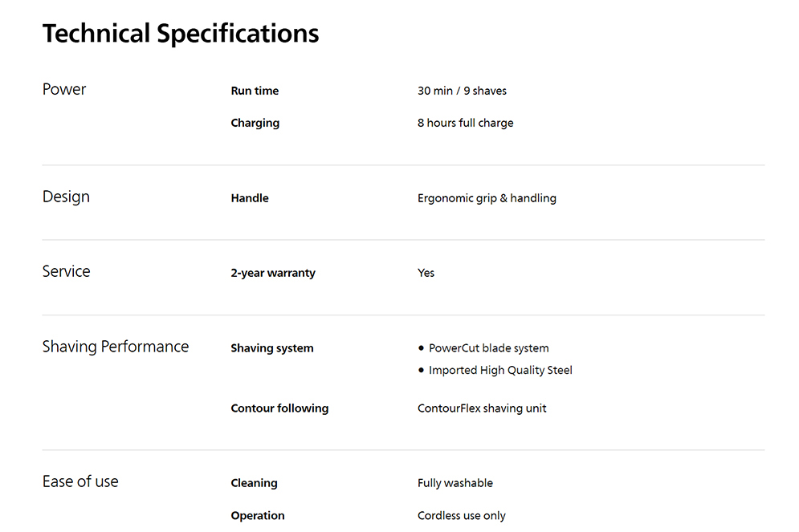Select Ergonomic grip & handling text
Screen dimensions: 799x532
(x=487, y=198)
